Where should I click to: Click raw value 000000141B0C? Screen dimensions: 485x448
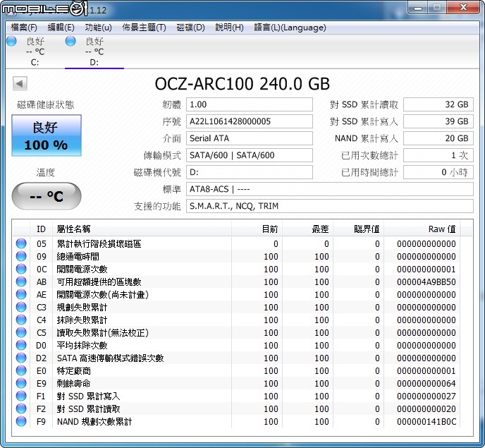(426, 422)
